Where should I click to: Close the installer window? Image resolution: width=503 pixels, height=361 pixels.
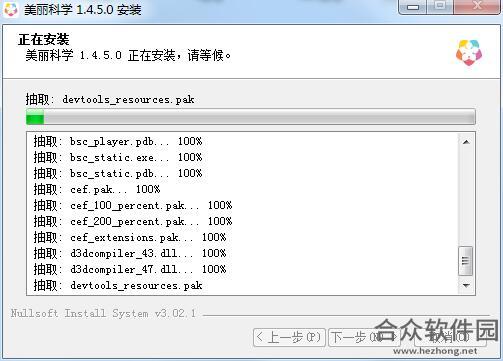477,7
